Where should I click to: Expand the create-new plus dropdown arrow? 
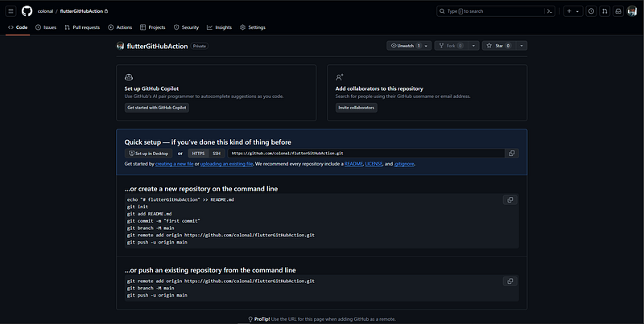(x=577, y=11)
